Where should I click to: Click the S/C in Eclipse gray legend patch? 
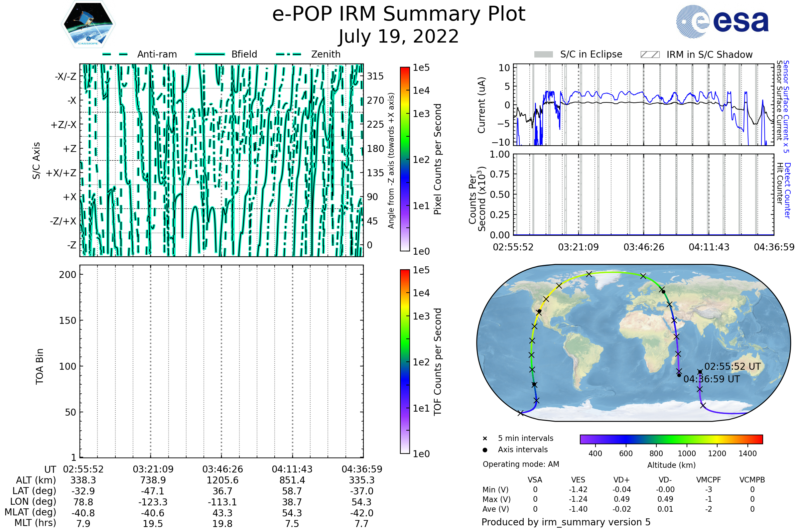coord(543,55)
